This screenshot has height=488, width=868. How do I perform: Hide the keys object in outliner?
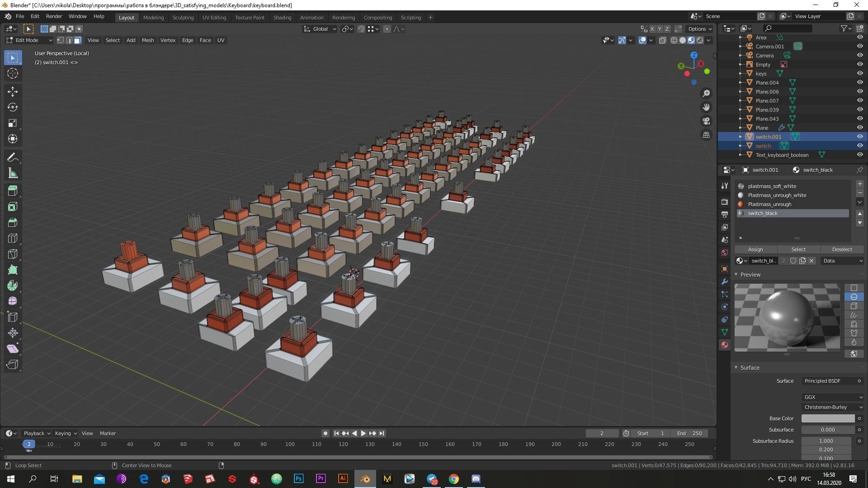[860, 73]
